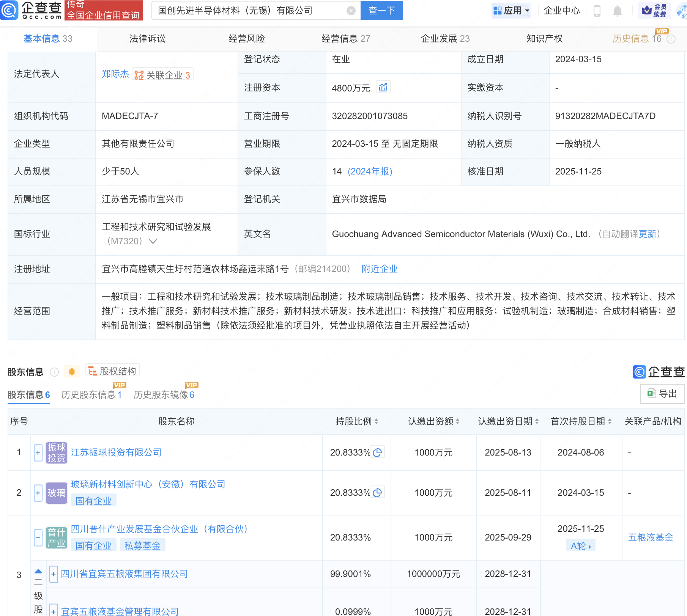Click the registered capital chart icon
This screenshot has width=687, height=616.
point(383,87)
